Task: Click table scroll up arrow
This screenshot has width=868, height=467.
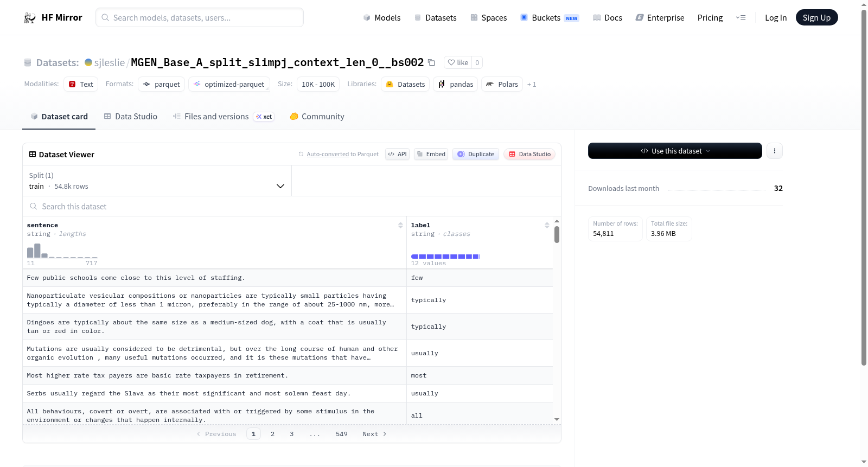Action: (x=557, y=221)
